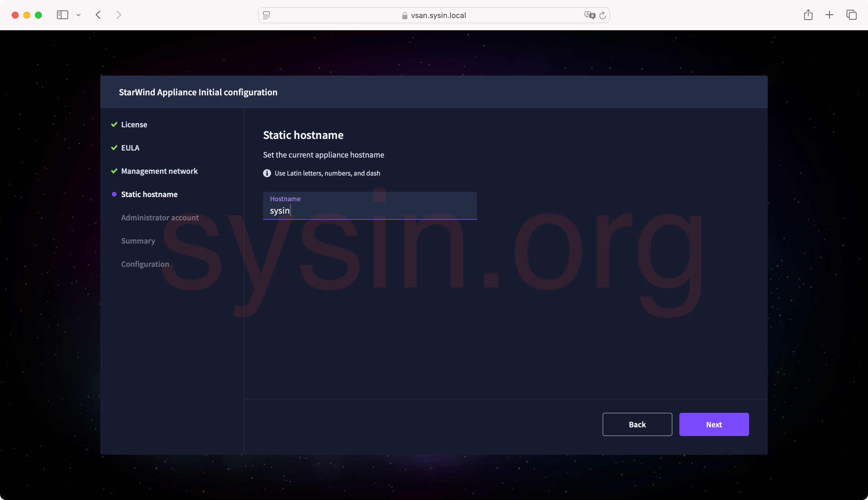
Task: Select the Administrator account step
Action: point(160,218)
